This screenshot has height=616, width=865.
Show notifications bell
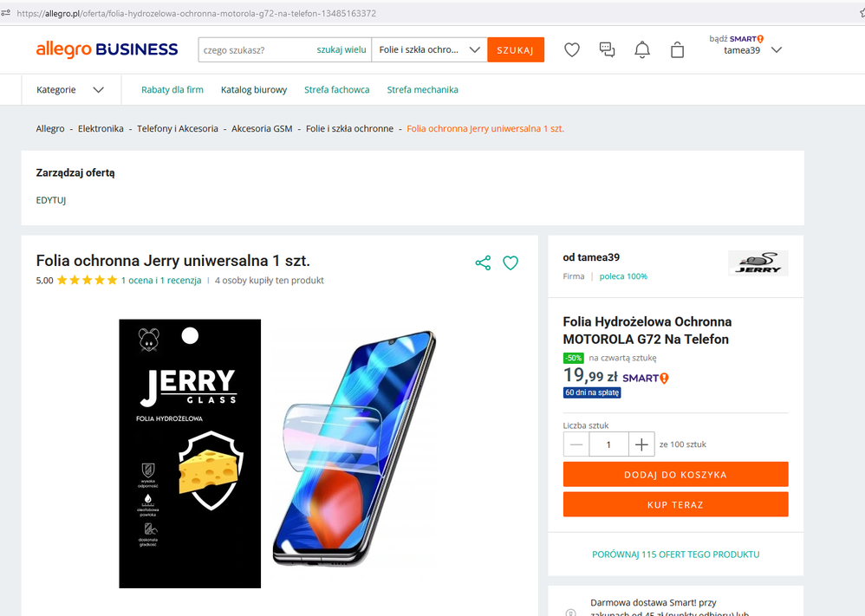[642, 50]
